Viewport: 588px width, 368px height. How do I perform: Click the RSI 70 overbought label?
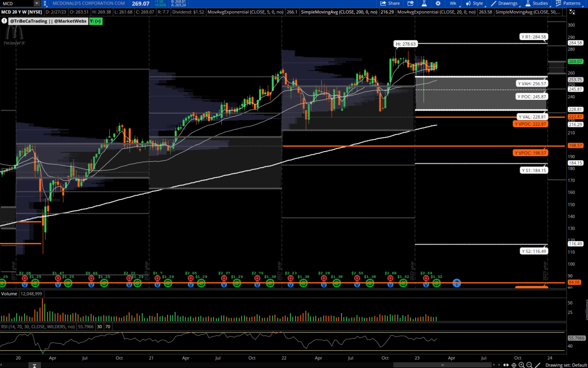(x=108, y=327)
